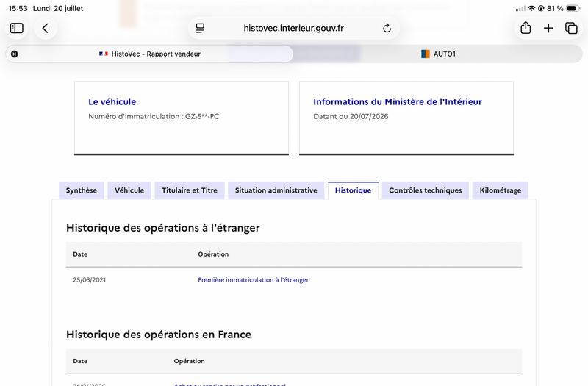The height and width of the screenshot is (386, 588).
Task: Close the HistoVec tab
Action: [x=14, y=54]
